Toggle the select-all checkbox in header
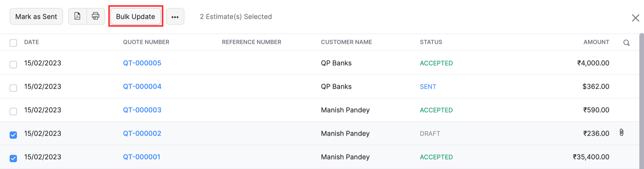Screen dimensions: 644x169 (x=13, y=43)
